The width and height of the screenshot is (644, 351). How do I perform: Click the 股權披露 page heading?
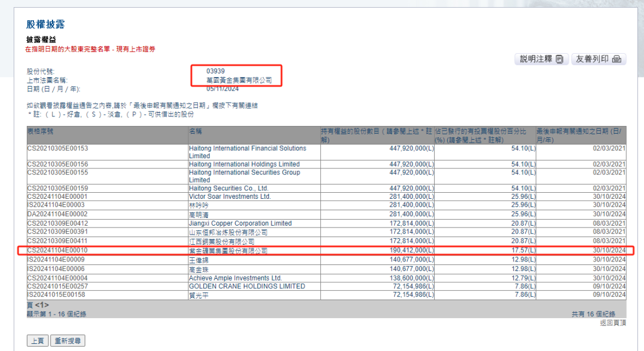pos(45,24)
